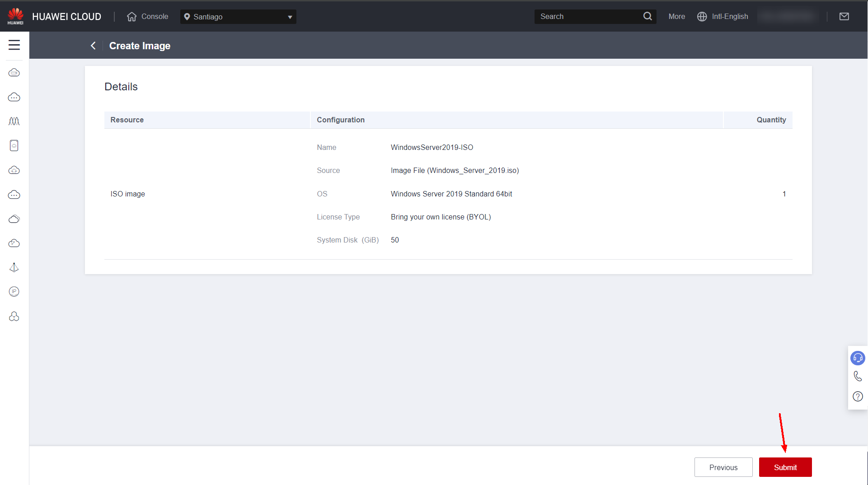Click the phone contact icon
868x485 pixels.
tap(857, 376)
